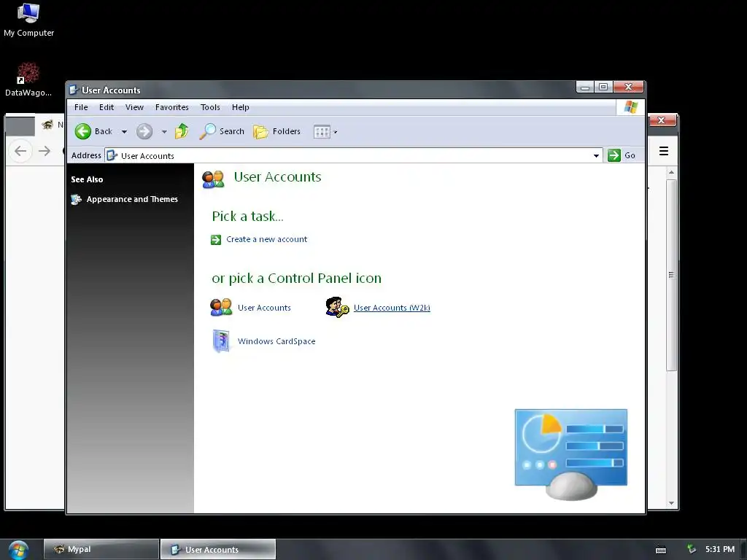Open the Back history dropdown arrow
Image resolution: width=747 pixels, height=560 pixels.
click(124, 132)
